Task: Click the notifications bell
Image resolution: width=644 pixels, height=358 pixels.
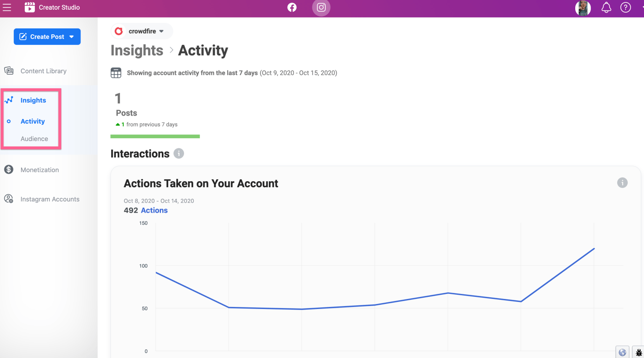Action: tap(606, 7)
